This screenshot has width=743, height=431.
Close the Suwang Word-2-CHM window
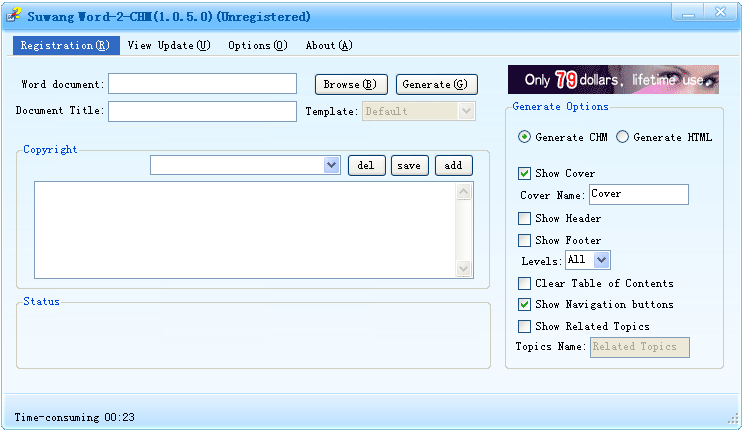click(x=721, y=12)
